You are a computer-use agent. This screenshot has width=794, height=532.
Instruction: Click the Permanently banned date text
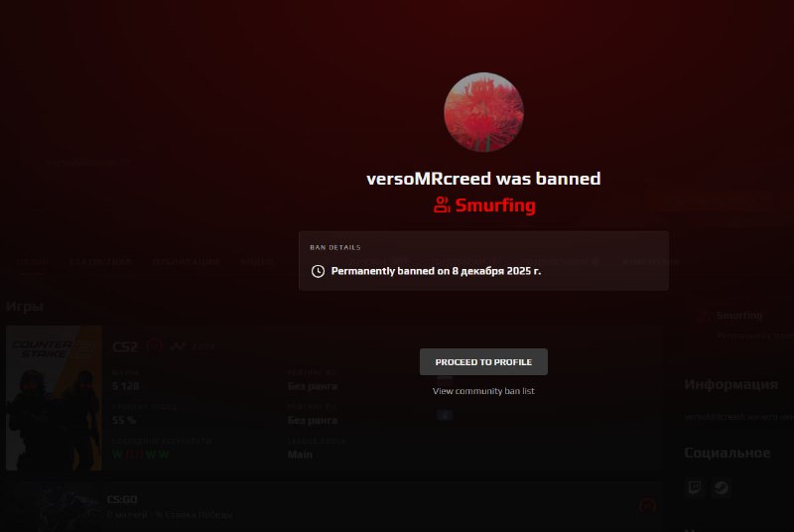(x=436, y=271)
